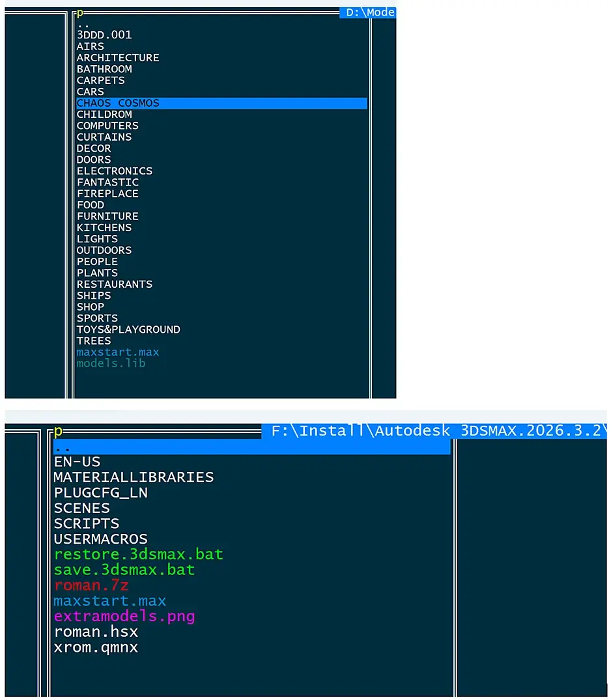
Task: Select the CHAOS COSMOS folder
Action: tap(118, 103)
